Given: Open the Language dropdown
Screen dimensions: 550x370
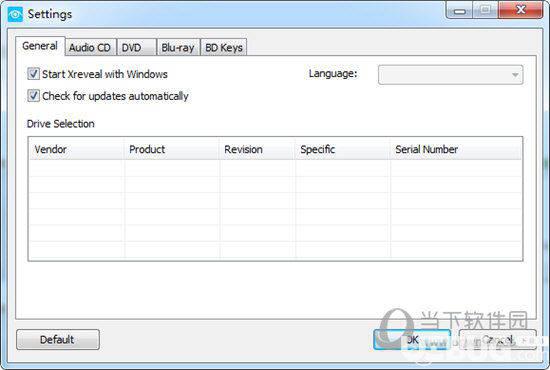Looking at the screenshot, I should click(450, 75).
